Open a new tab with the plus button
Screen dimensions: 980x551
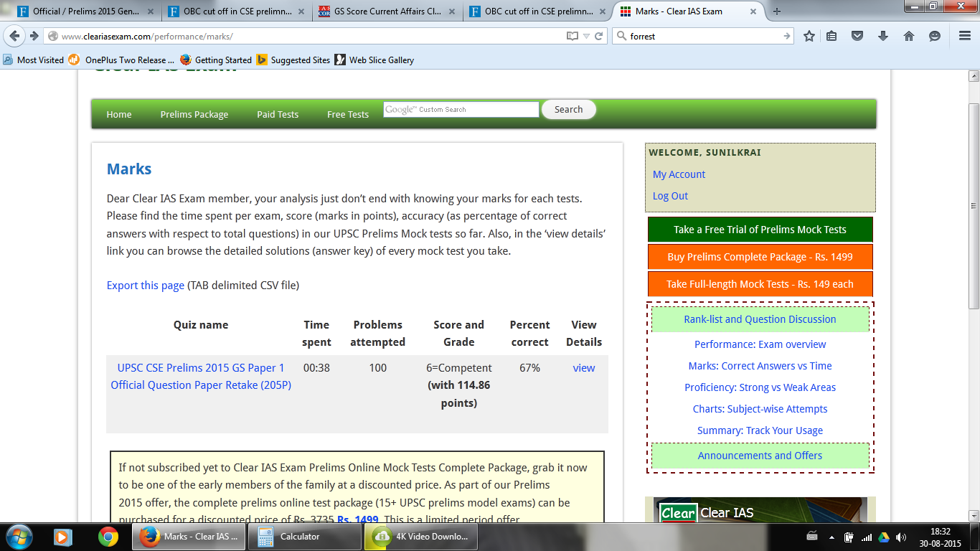777,11
